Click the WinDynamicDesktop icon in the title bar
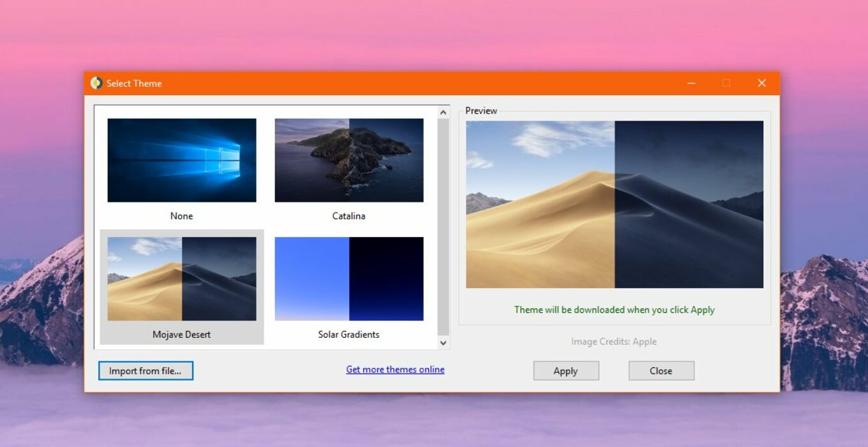Image resolution: width=868 pixels, height=447 pixels. (x=96, y=83)
